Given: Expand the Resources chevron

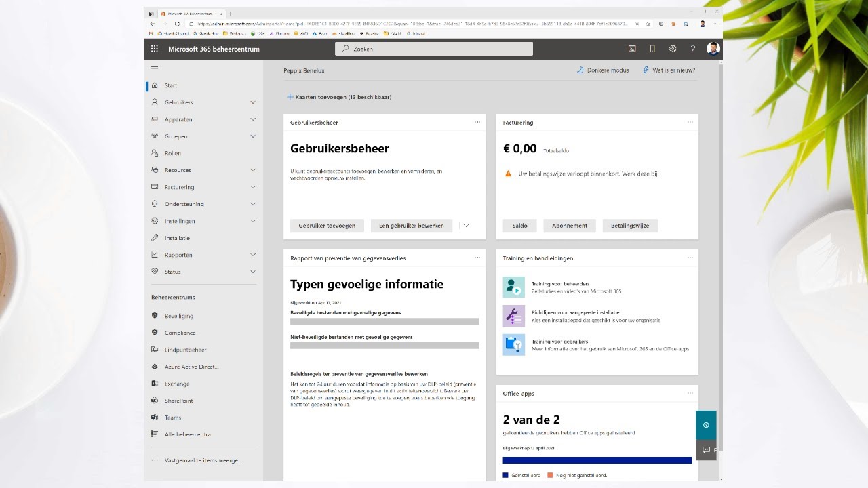Looking at the screenshot, I should pos(253,170).
